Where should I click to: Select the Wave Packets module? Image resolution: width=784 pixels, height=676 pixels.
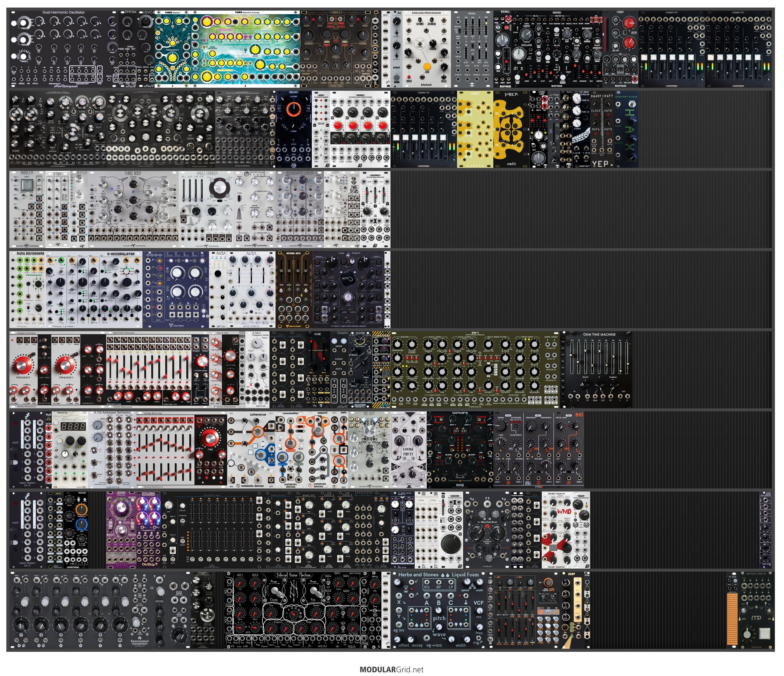click(251, 290)
